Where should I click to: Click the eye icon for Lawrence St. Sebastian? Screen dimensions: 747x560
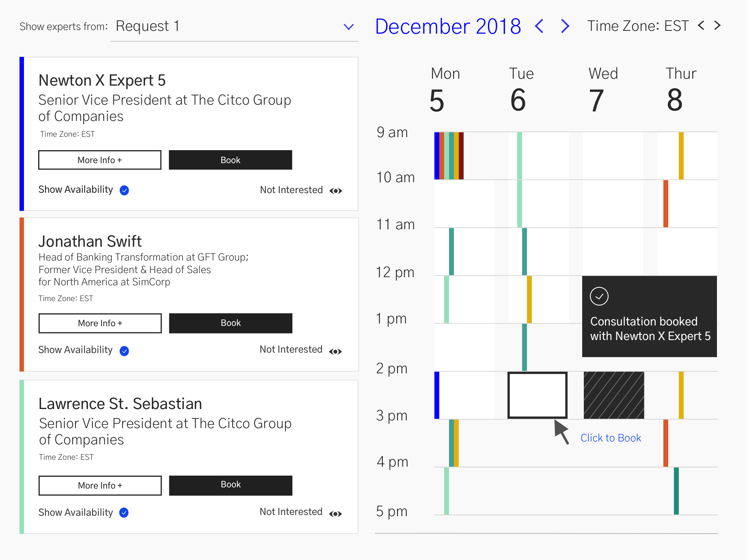pos(336,513)
